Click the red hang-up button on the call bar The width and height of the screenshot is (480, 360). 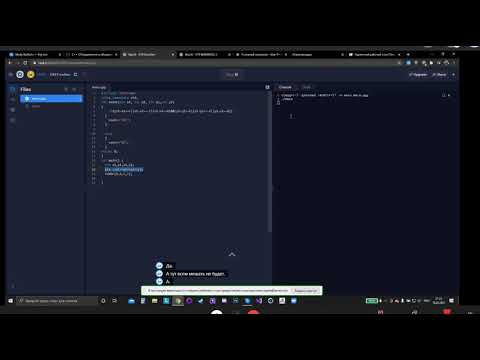[253, 313]
